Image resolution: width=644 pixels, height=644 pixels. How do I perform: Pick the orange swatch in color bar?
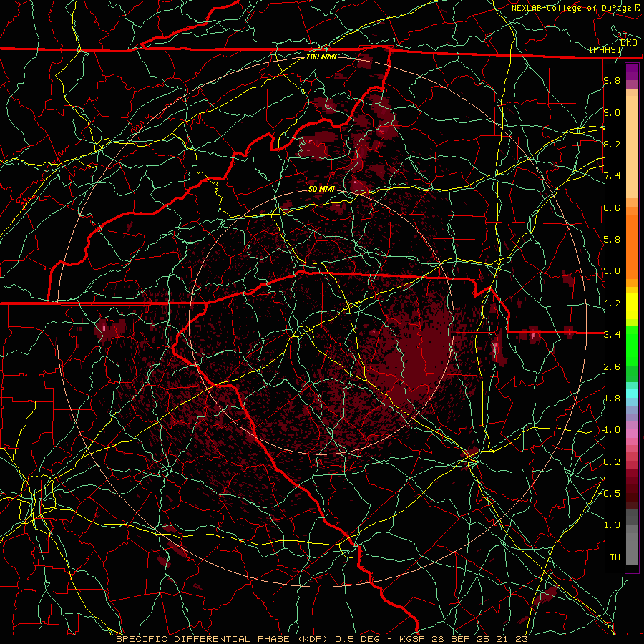(x=632, y=246)
